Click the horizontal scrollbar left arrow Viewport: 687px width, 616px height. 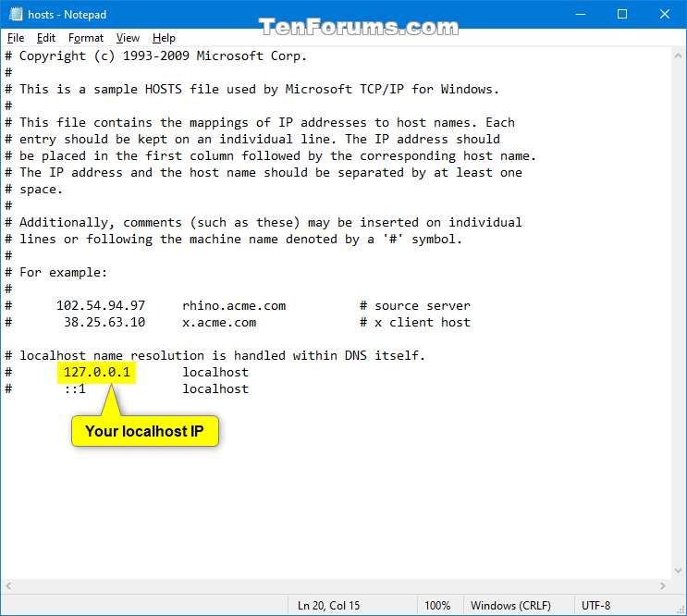tap(8, 585)
